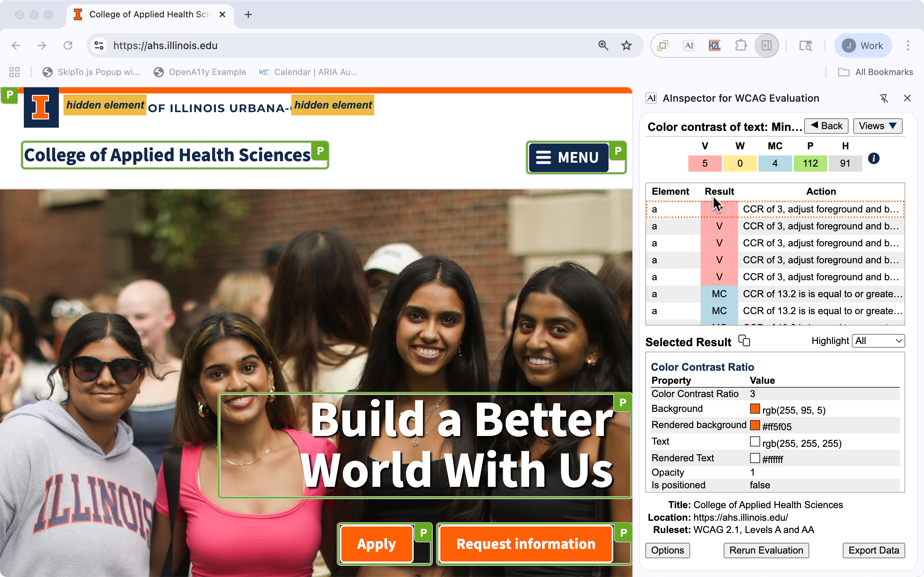Screen dimensions: 924x577
Task: Open the Work profile menu
Action: pos(863,45)
